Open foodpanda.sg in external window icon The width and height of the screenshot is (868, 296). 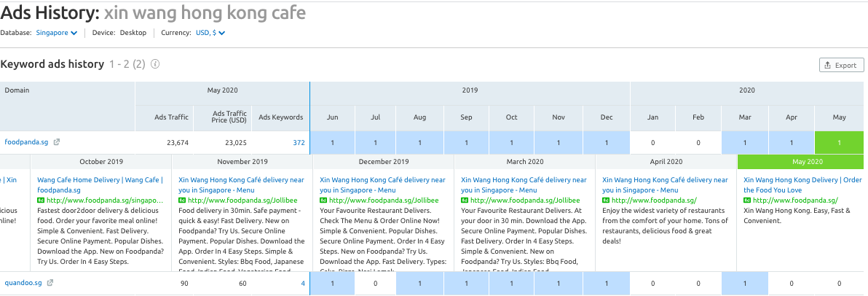[x=57, y=142]
